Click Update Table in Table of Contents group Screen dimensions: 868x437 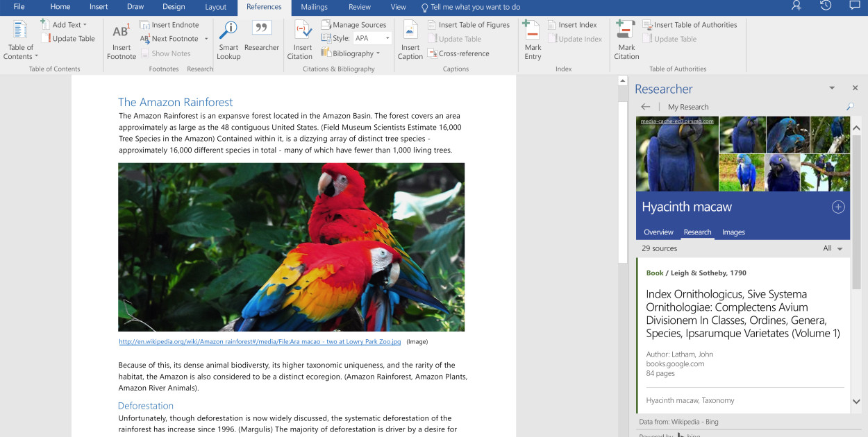(68, 39)
